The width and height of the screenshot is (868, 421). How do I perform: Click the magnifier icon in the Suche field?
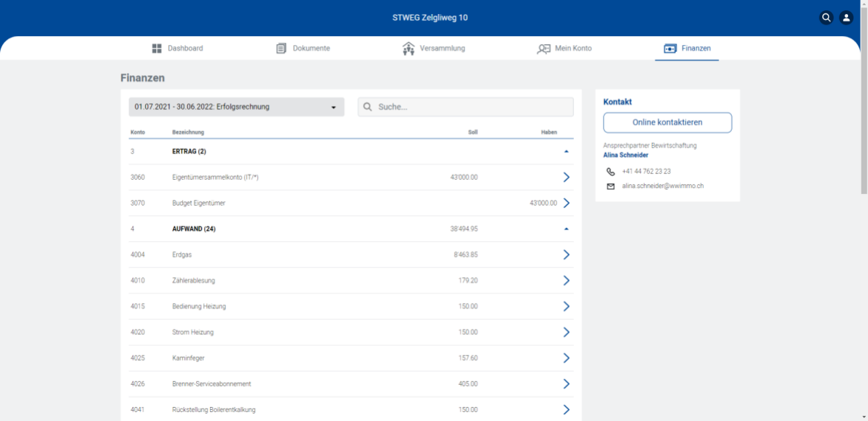(x=367, y=107)
